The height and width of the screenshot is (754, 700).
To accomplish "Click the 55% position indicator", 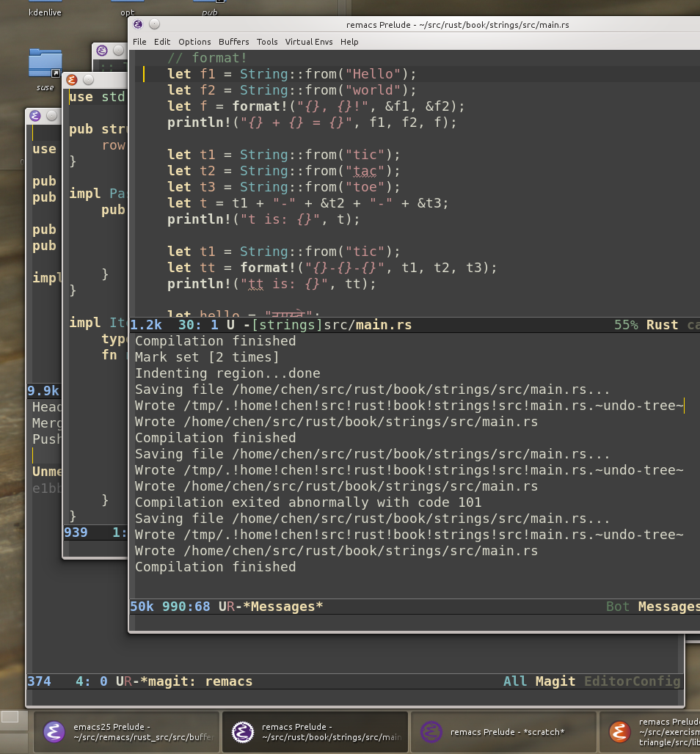I will click(626, 325).
